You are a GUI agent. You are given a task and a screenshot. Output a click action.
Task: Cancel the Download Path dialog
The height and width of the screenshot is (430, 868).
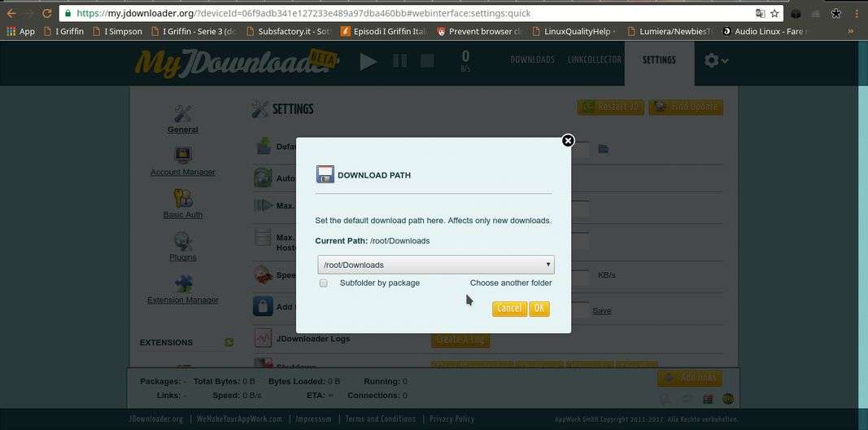coord(509,309)
